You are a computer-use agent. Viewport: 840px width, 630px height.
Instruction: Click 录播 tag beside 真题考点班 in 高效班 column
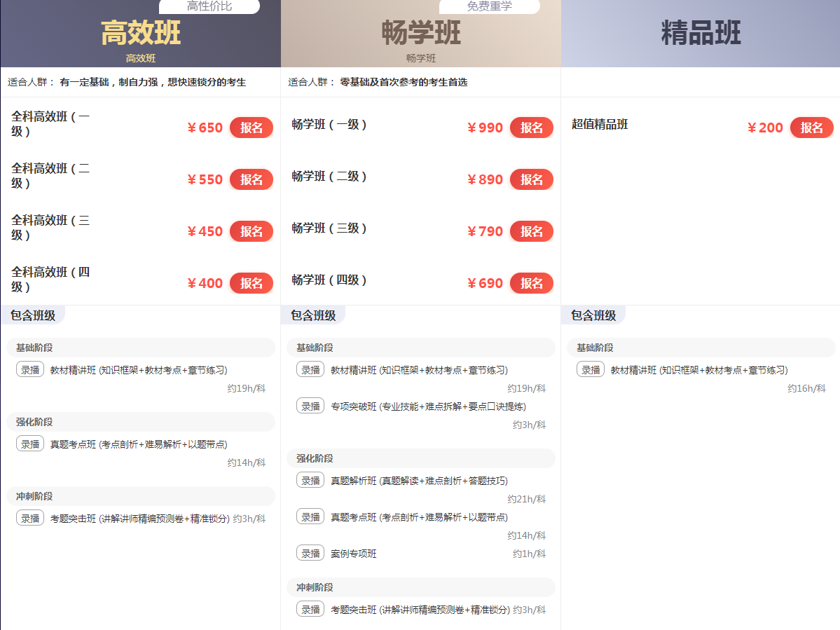click(x=31, y=444)
